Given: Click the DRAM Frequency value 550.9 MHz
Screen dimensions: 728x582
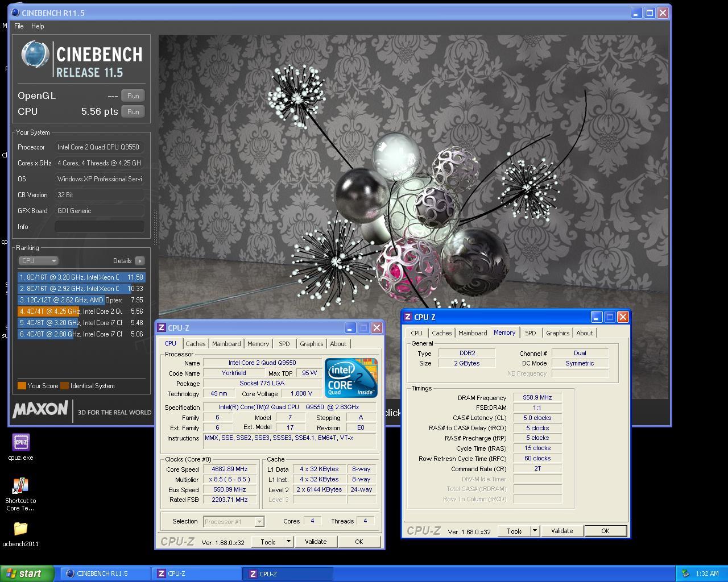Looking at the screenshot, I should click(537, 398).
